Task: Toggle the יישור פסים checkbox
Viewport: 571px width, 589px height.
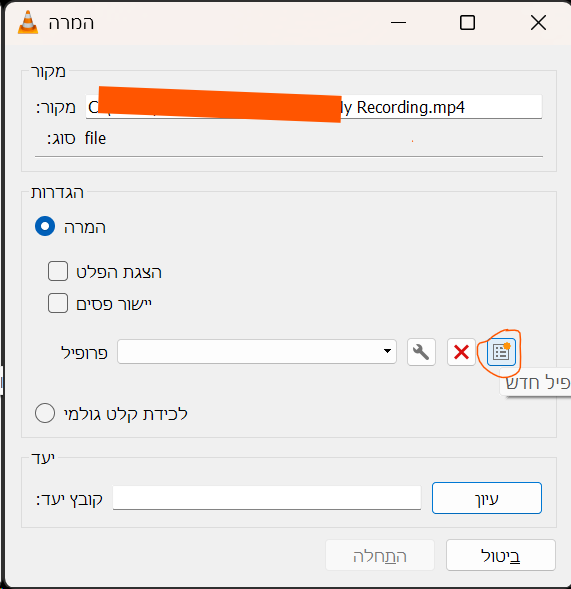Action: pyautogui.click(x=58, y=303)
